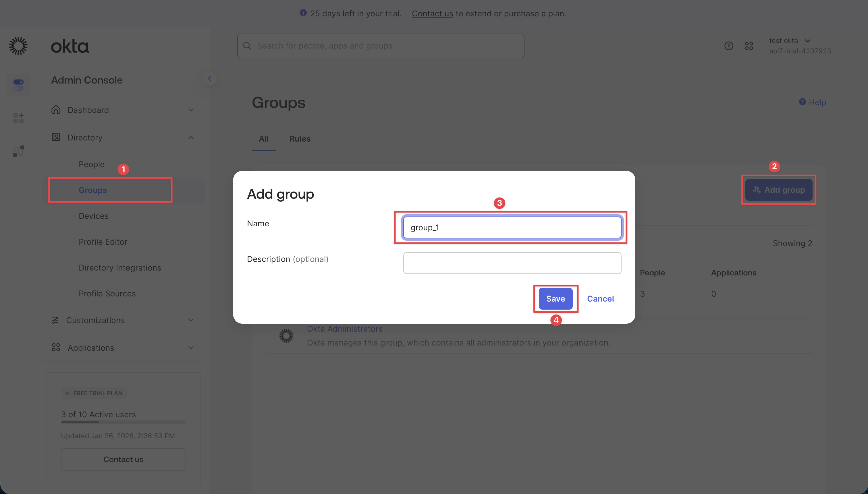Viewport: 868px width, 494px height.
Task: Open the help question mark icon
Action: click(x=729, y=46)
